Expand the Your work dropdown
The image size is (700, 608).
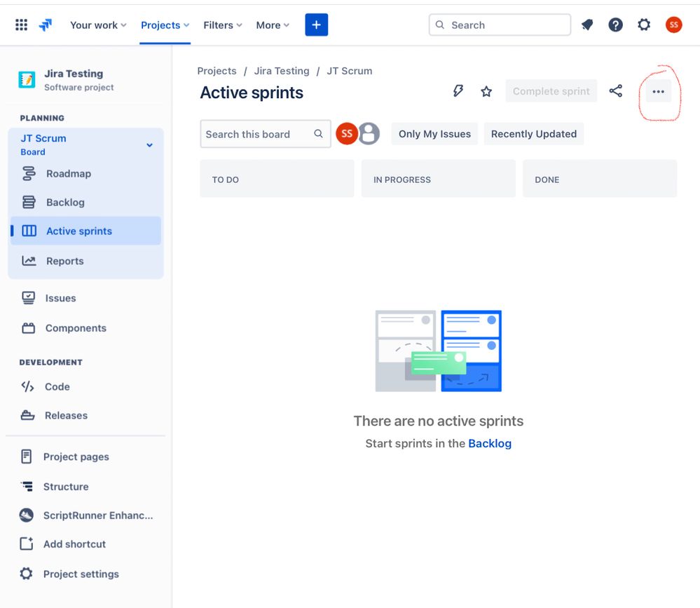tap(98, 25)
